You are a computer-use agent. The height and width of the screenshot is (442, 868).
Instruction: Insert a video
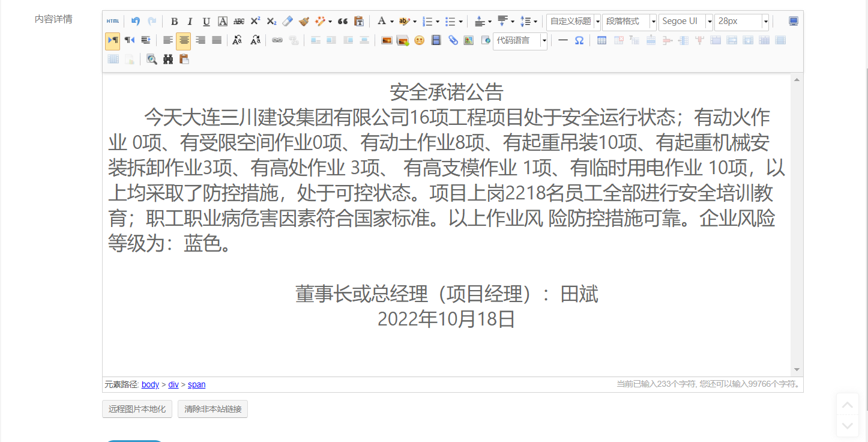click(436, 41)
